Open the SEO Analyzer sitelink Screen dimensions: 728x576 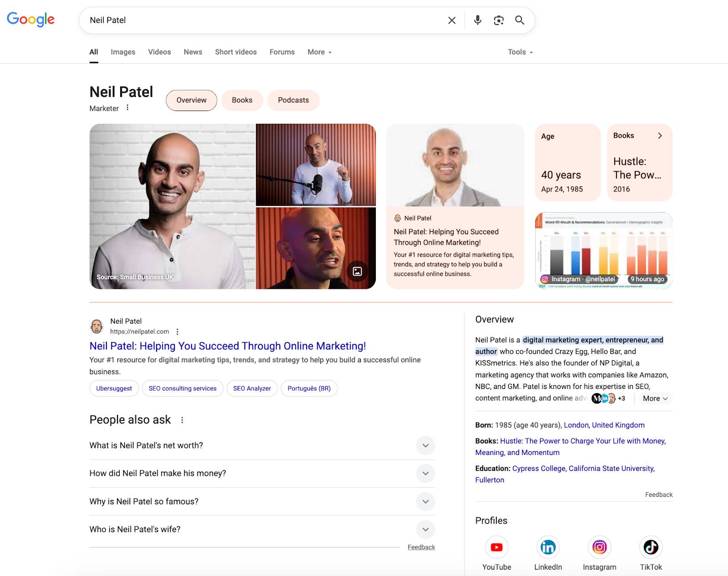point(252,389)
